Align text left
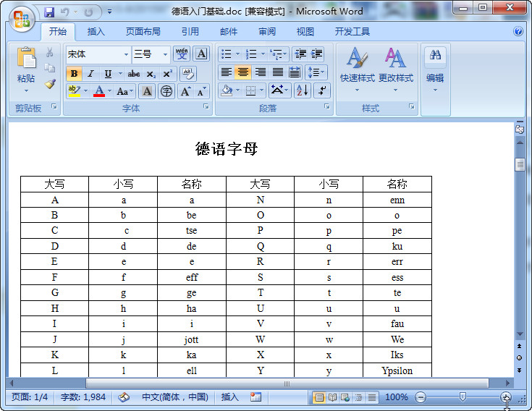The image size is (532, 411). (x=227, y=72)
